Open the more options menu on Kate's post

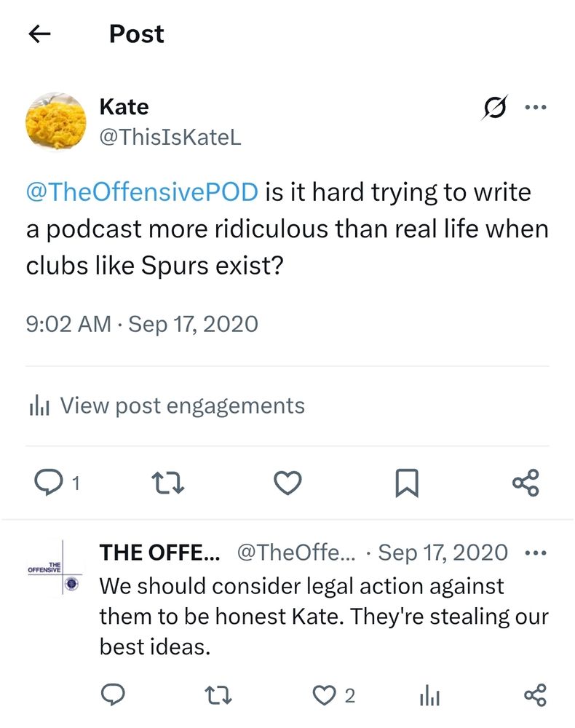536,106
